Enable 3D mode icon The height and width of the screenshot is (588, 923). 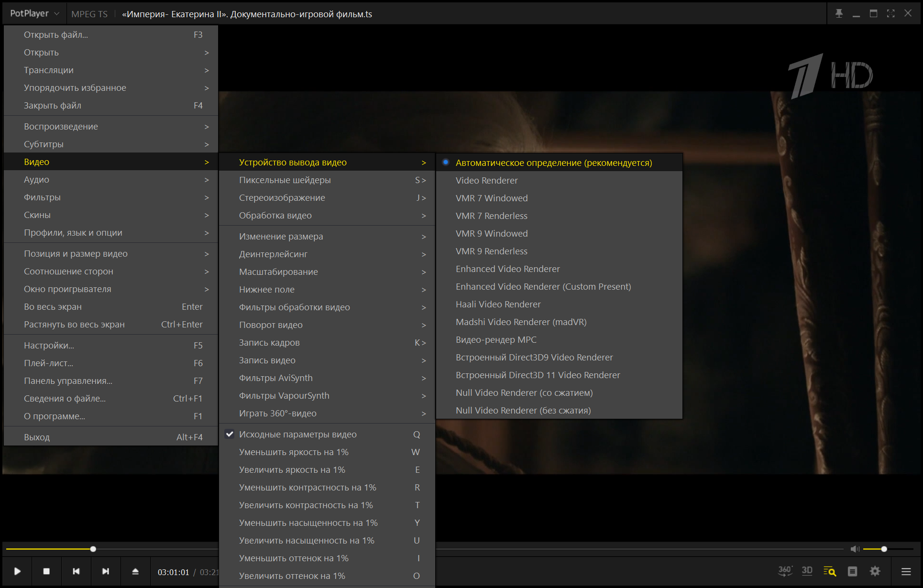(x=807, y=571)
